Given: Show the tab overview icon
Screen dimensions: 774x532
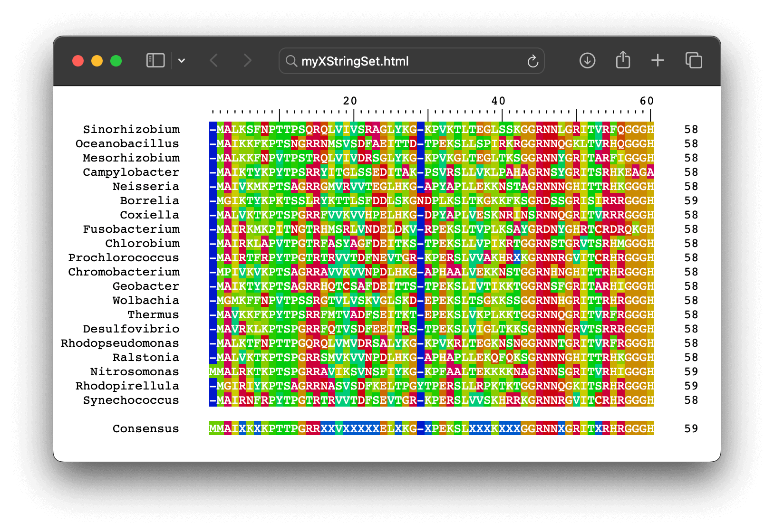Looking at the screenshot, I should click(694, 60).
